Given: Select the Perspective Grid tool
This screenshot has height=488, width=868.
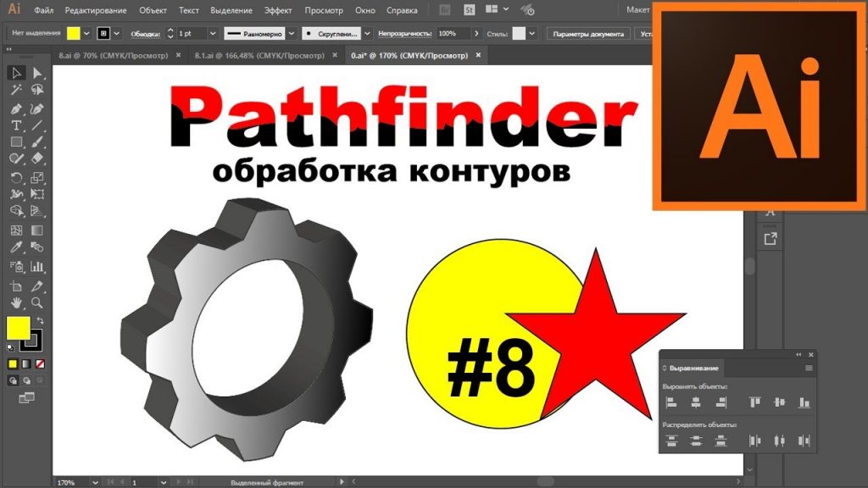Looking at the screenshot, I should point(37,211).
